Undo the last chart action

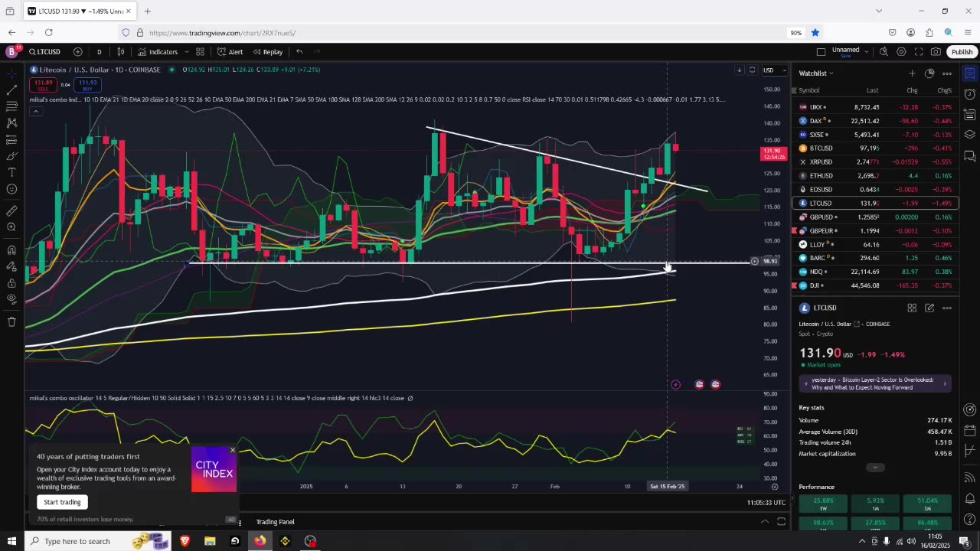coord(299,52)
